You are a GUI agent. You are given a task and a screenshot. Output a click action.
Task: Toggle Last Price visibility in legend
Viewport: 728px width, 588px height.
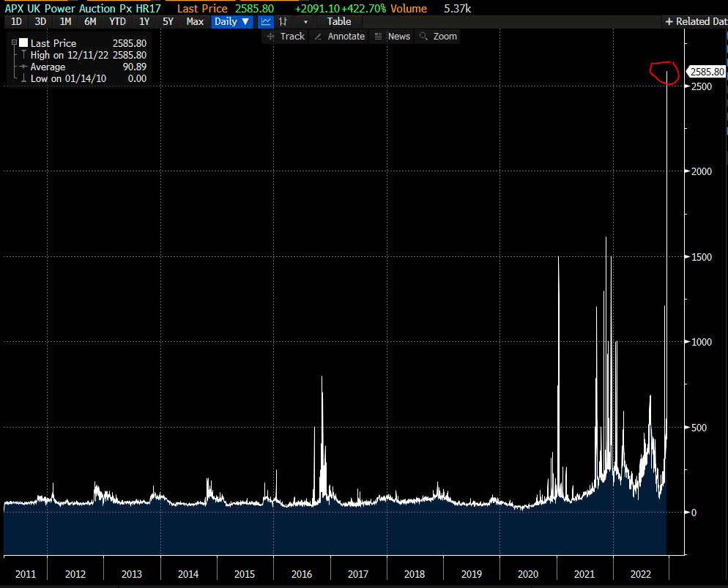(x=55, y=43)
